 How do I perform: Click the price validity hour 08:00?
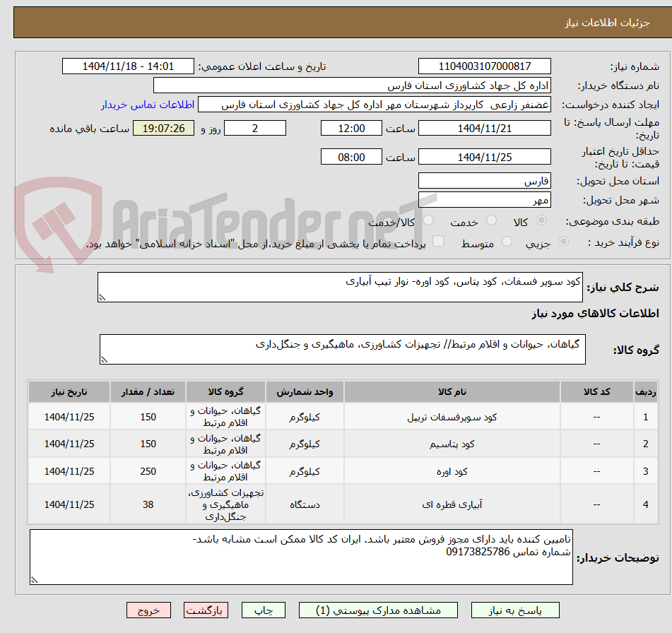click(351, 157)
